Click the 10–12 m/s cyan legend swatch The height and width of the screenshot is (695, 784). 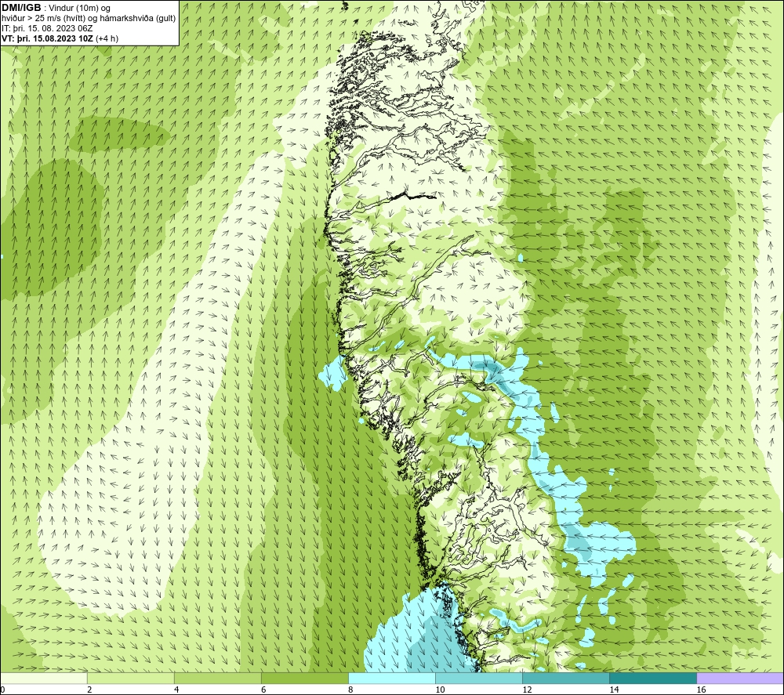pos(478,679)
